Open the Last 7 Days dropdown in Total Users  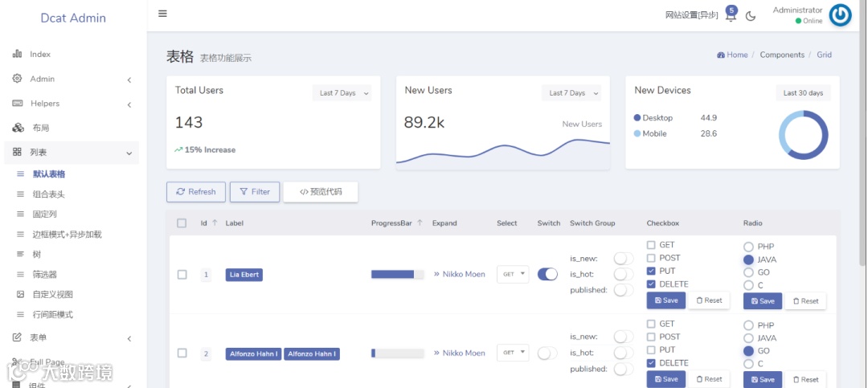[342, 93]
